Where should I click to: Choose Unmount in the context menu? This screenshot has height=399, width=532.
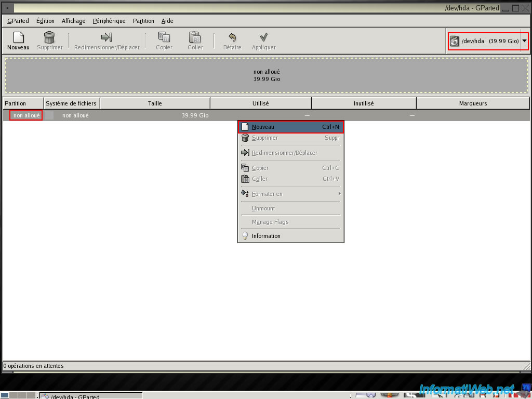291,208
